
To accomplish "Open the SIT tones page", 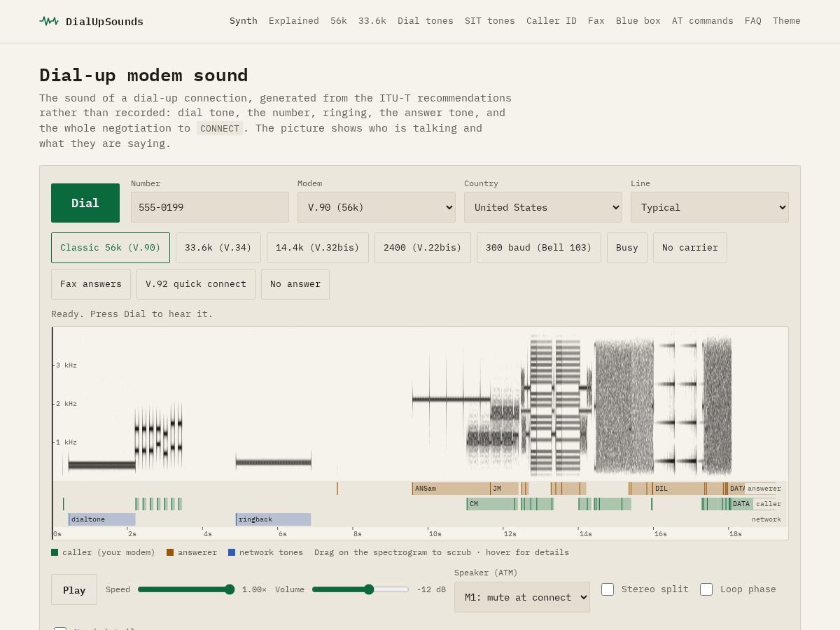I will (490, 21).
